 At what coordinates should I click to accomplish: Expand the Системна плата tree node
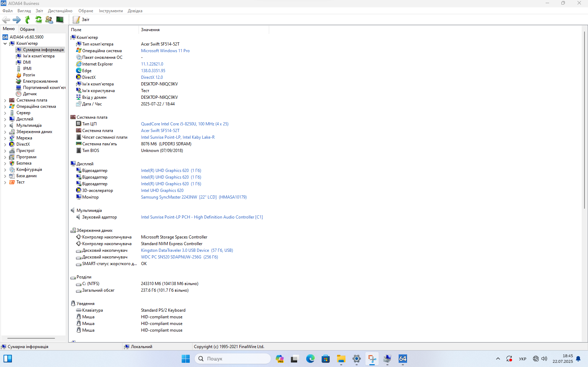click(x=5, y=101)
